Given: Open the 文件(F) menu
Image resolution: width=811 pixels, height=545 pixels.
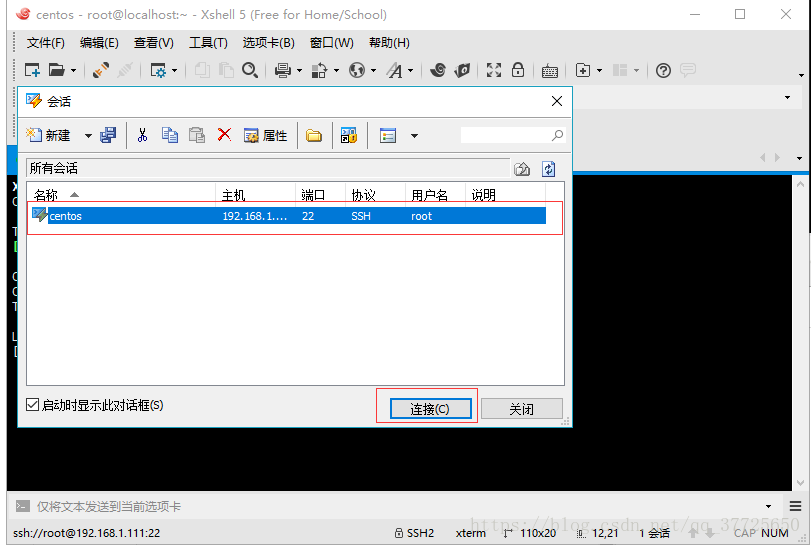Looking at the screenshot, I should (x=46, y=42).
